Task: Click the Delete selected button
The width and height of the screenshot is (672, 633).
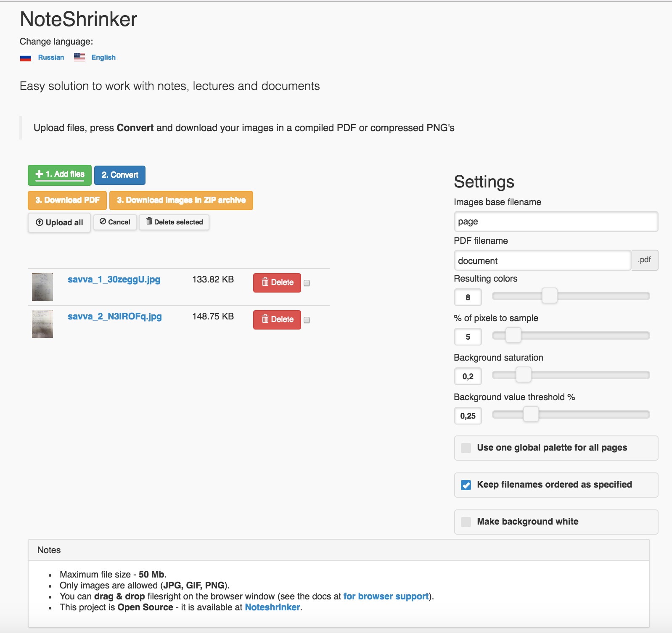Action: coord(175,222)
